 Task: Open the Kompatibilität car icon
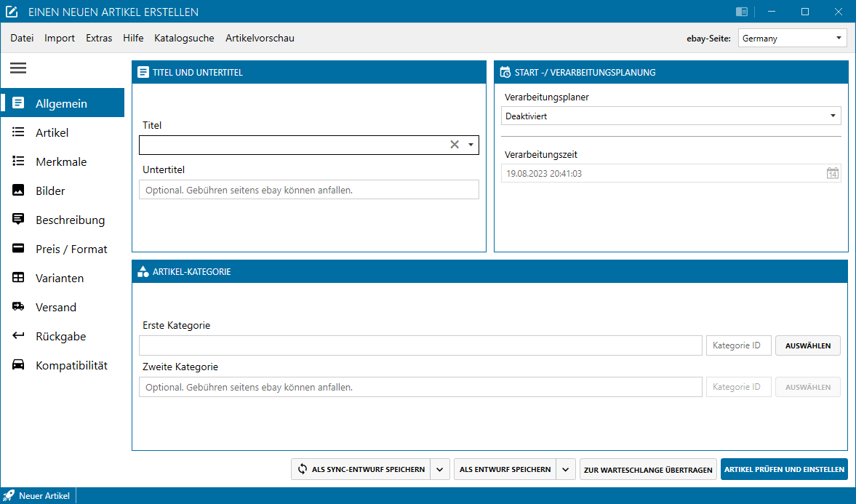(x=19, y=365)
